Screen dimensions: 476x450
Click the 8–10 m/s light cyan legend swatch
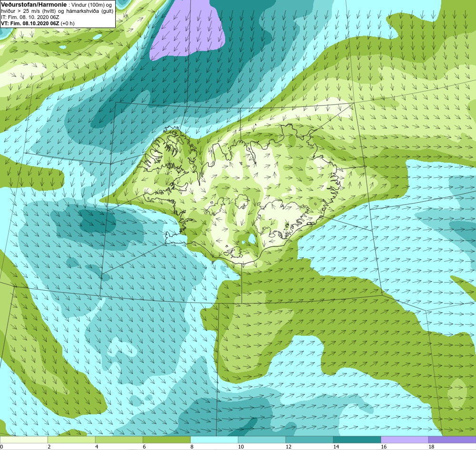pyautogui.click(x=214, y=440)
